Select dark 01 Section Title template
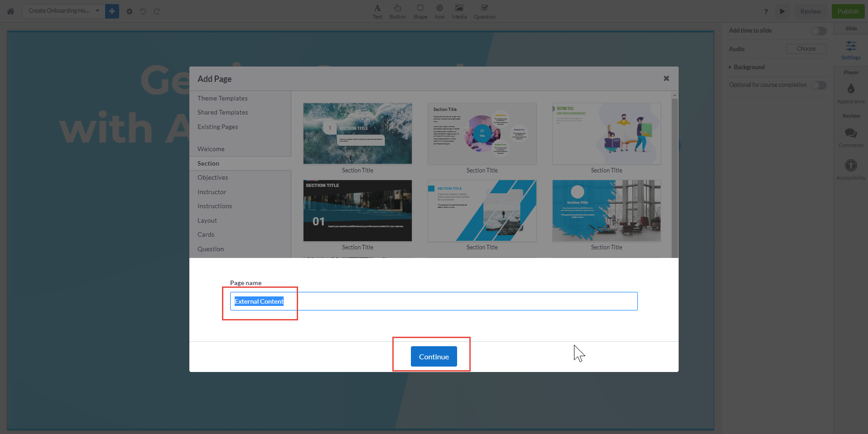Viewport: 868px width, 434px height. [x=357, y=210]
